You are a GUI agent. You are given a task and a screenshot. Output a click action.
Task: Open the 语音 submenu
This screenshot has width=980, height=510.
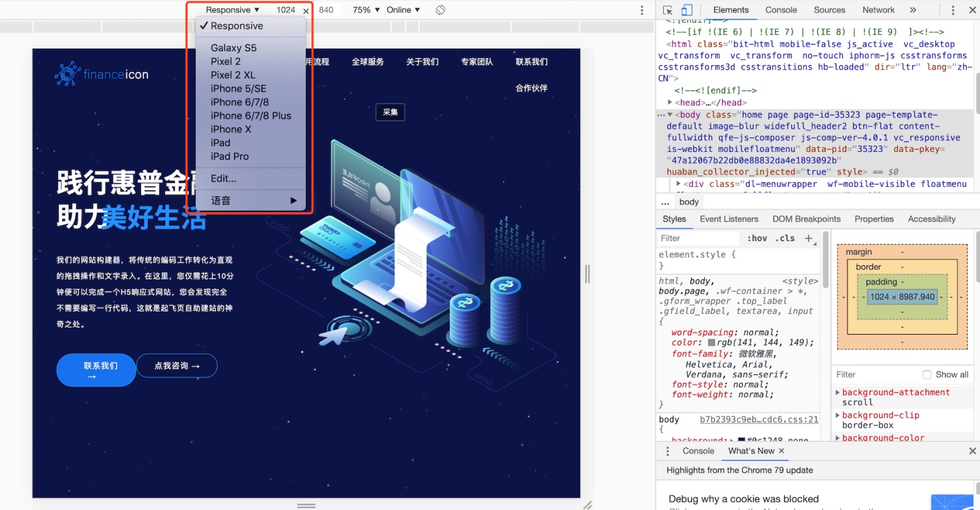(x=250, y=200)
